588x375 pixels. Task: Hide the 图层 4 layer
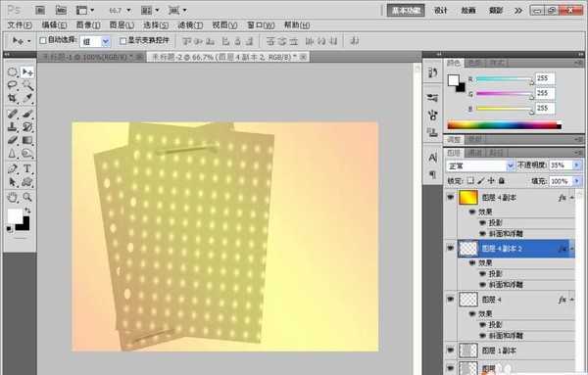point(451,299)
